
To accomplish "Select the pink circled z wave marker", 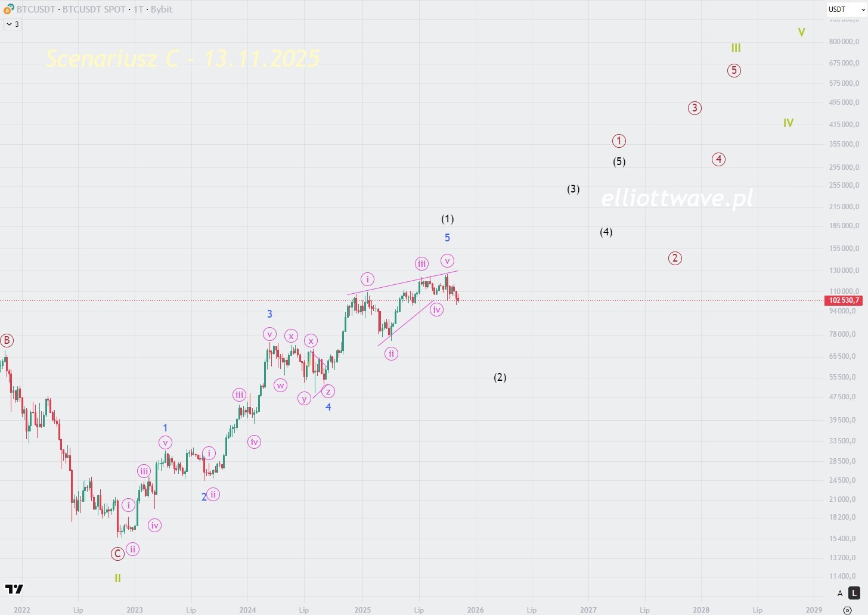I will pos(328,392).
